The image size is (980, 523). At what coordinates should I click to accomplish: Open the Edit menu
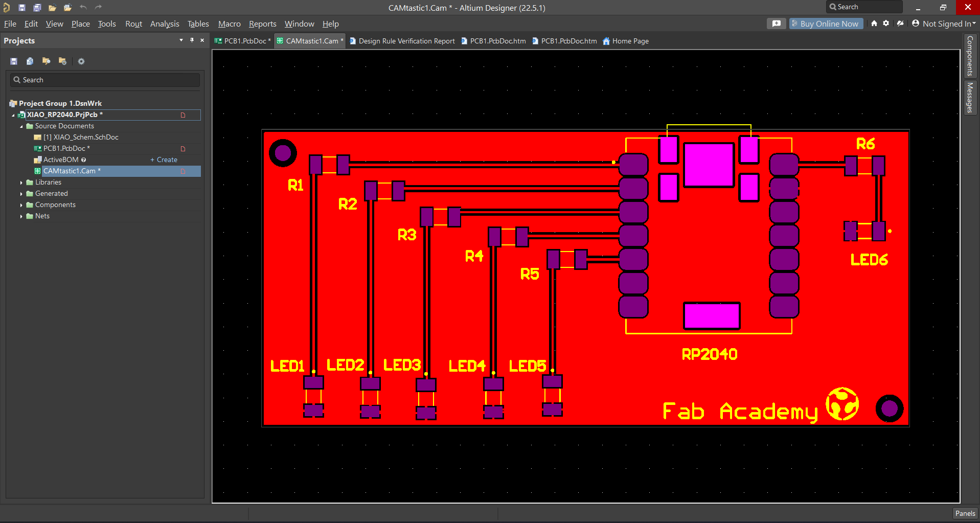31,24
